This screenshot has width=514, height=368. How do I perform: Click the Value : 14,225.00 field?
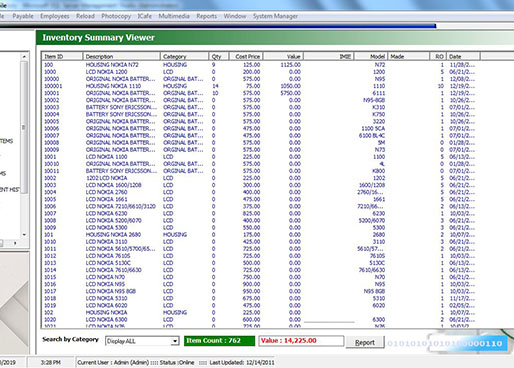tap(301, 341)
